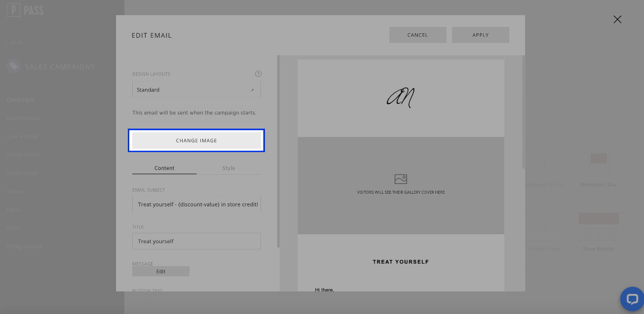Click the 'This email will be sent' note

click(194, 112)
